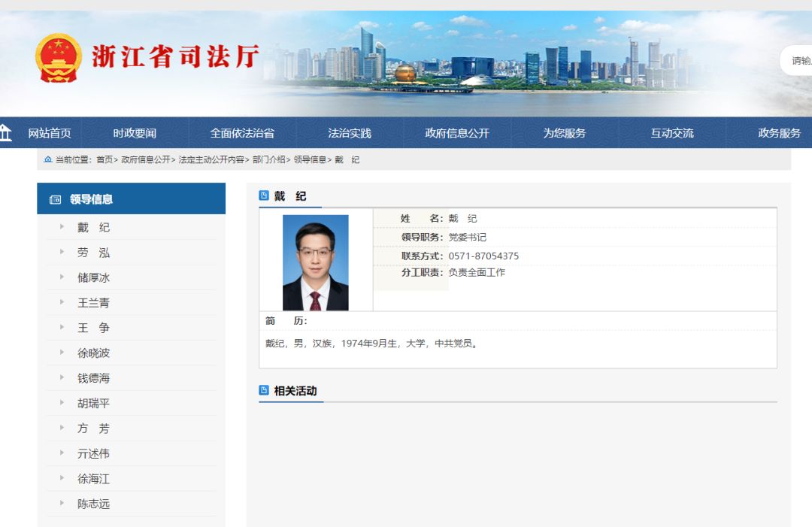
Task: Open 钱德海 leader profile
Action: click(x=94, y=378)
